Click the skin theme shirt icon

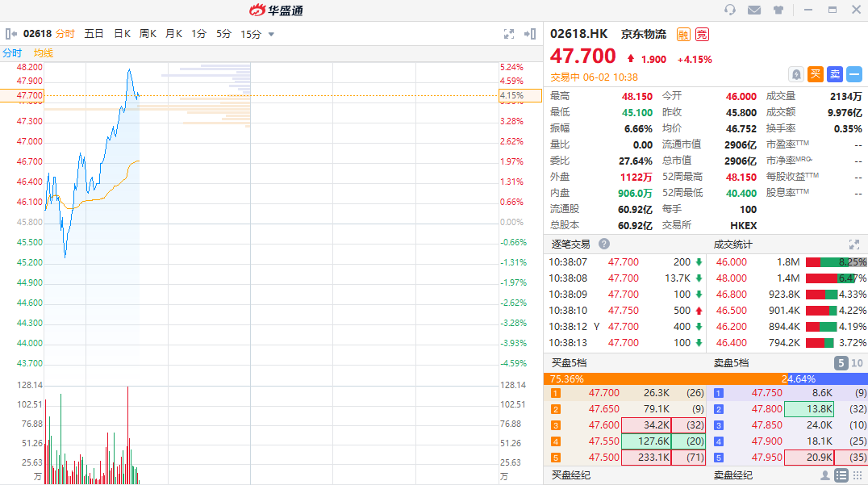coord(778,10)
